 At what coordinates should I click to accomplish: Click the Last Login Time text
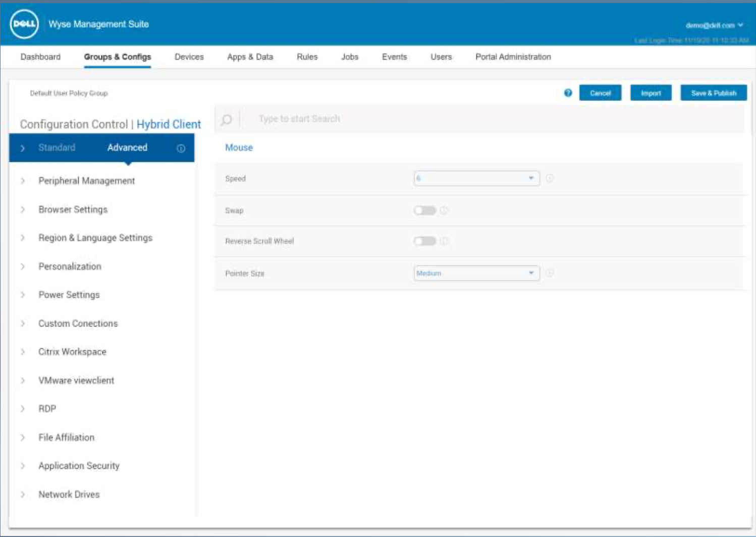[691, 40]
